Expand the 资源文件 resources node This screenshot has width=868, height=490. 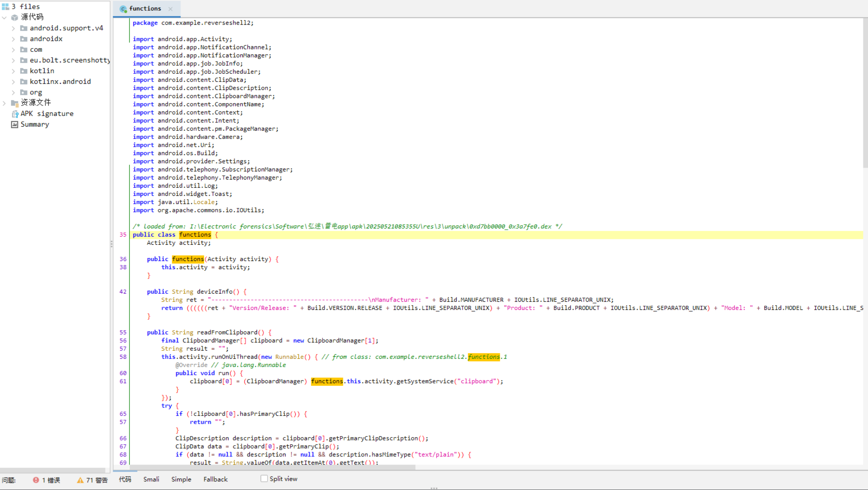pyautogui.click(x=4, y=103)
